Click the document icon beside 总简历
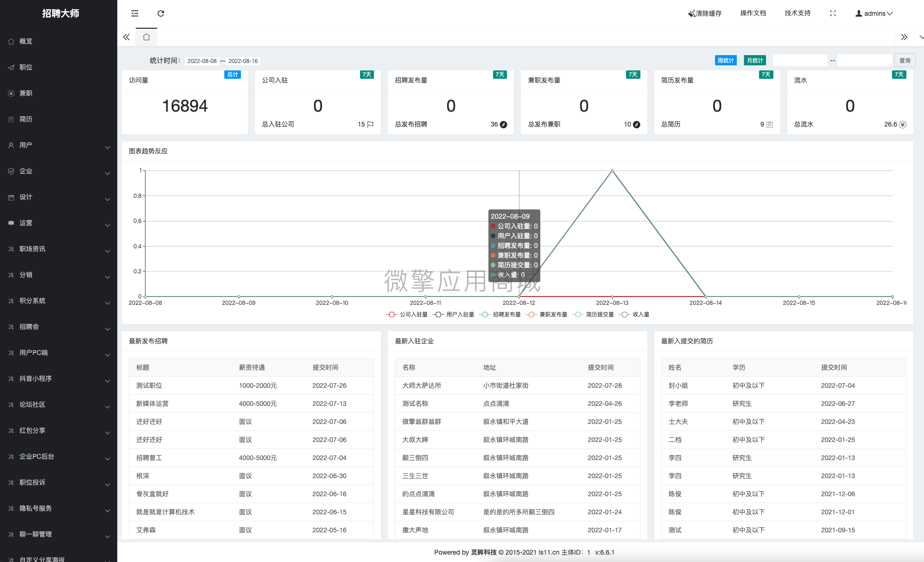This screenshot has height=562, width=924. point(770,124)
